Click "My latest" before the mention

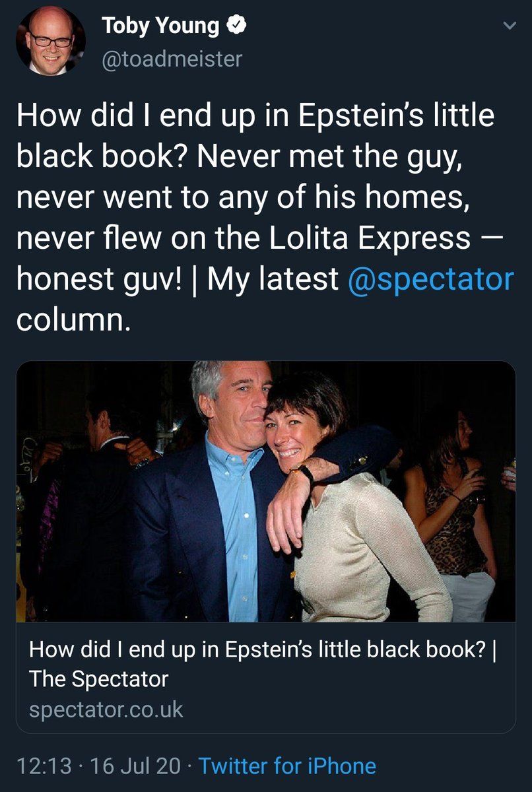(273, 279)
